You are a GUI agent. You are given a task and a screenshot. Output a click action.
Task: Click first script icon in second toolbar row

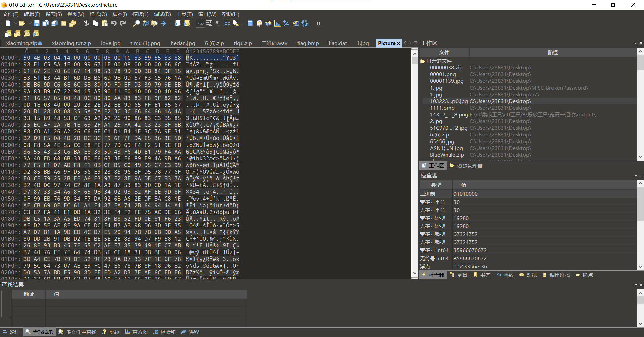coord(8,33)
